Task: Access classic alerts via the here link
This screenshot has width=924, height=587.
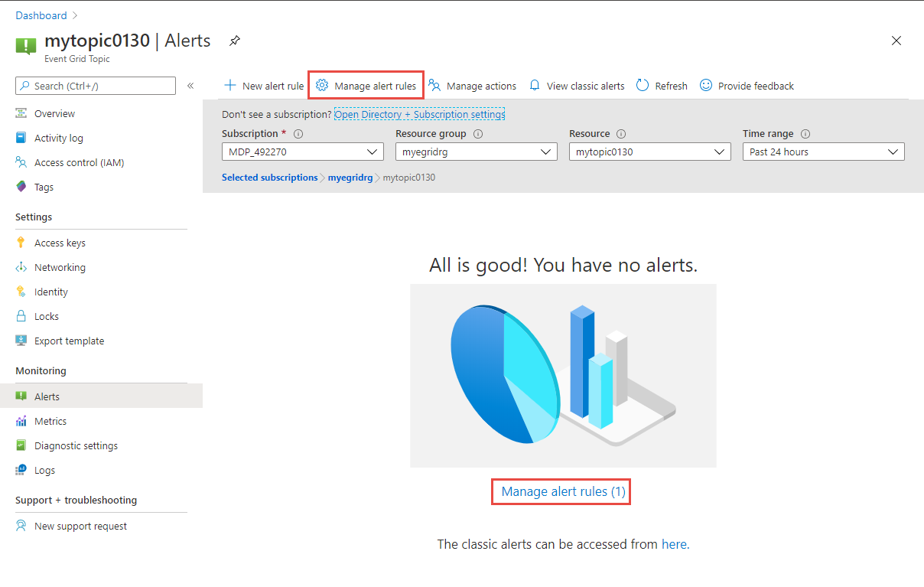Action: pyautogui.click(x=674, y=544)
